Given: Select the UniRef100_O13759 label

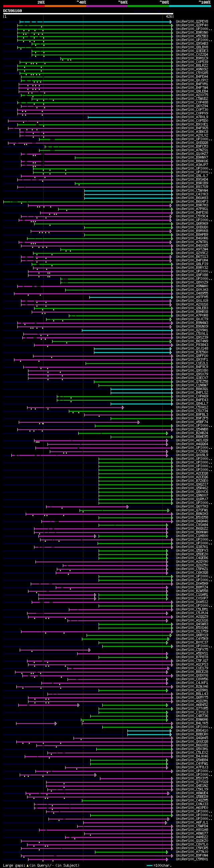Looking at the screenshot, I should 192,632.
